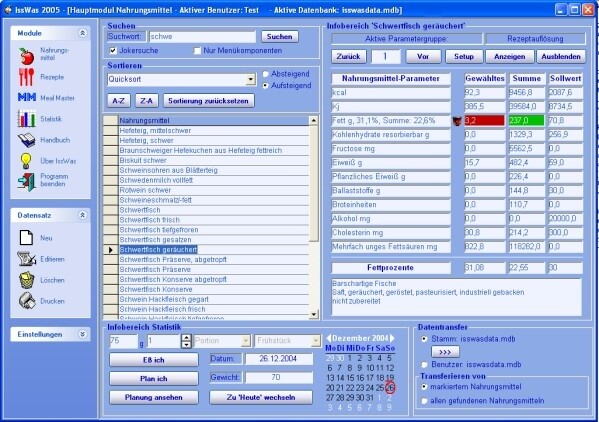Enable the Nur Menükomponenten checkbox
599x422 pixels.
tap(197, 50)
